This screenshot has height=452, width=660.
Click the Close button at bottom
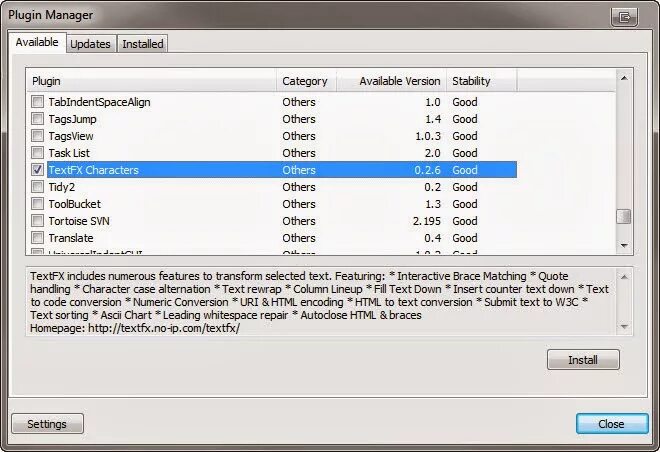(x=612, y=424)
